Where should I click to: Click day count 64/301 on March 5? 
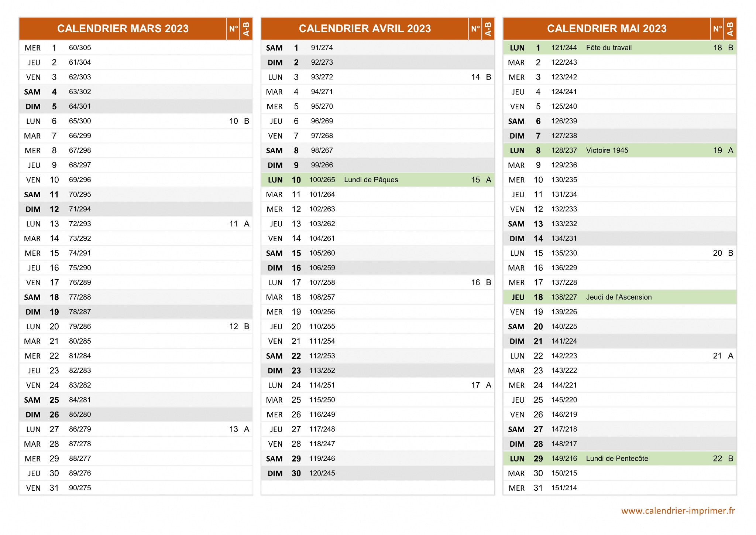pyautogui.click(x=80, y=106)
